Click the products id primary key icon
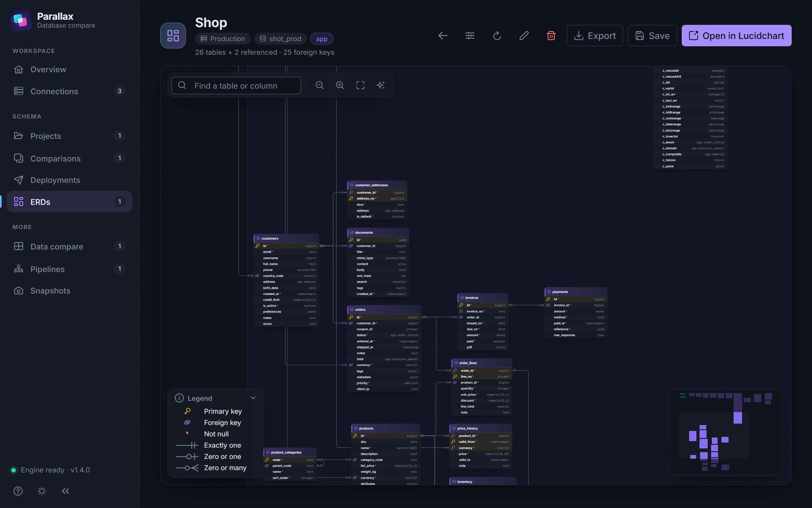This screenshot has width=812, height=508. 355,436
